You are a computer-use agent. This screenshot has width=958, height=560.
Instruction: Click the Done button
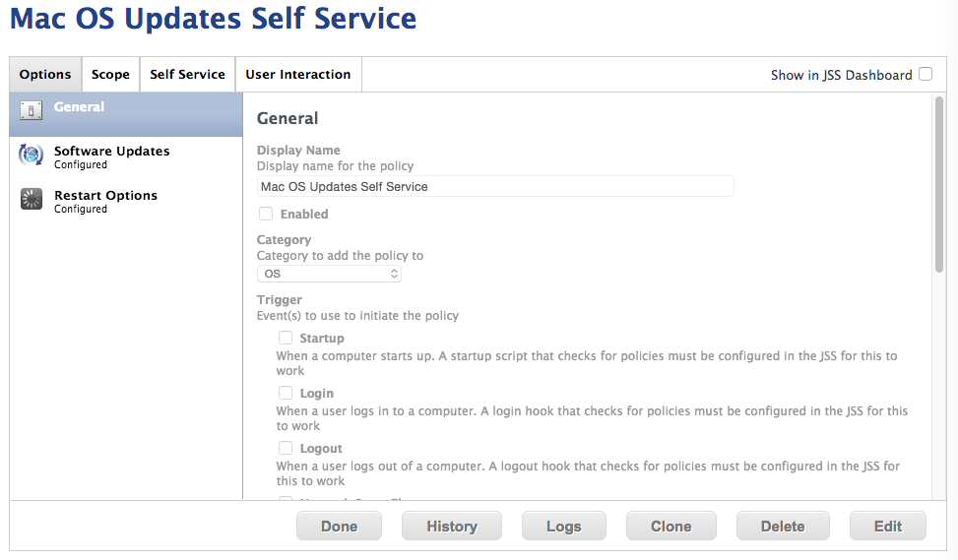[339, 526]
